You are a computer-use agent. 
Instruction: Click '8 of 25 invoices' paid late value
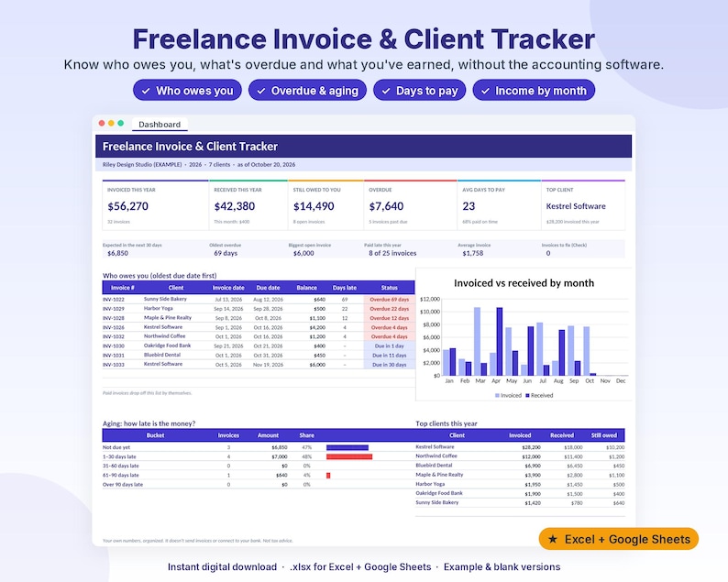point(392,253)
